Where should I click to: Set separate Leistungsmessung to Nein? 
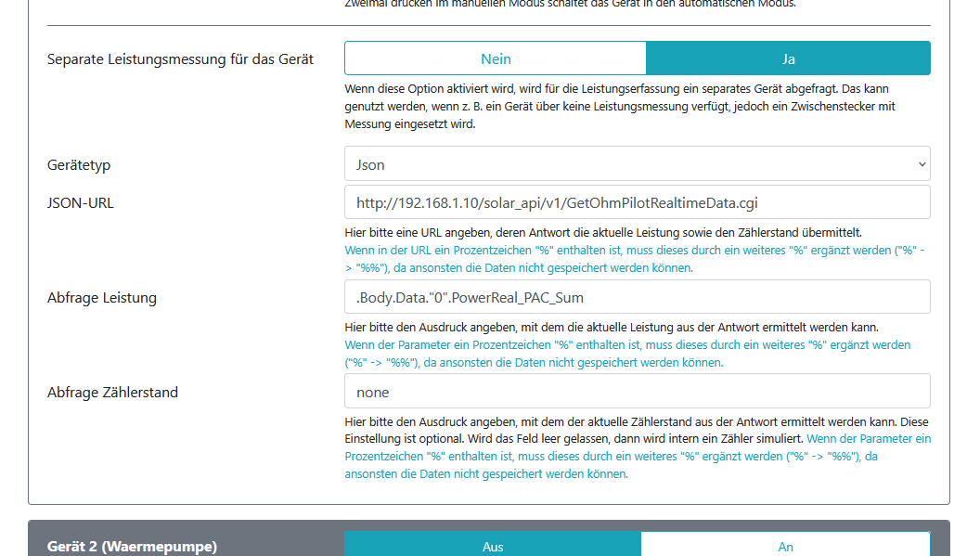[x=496, y=58]
